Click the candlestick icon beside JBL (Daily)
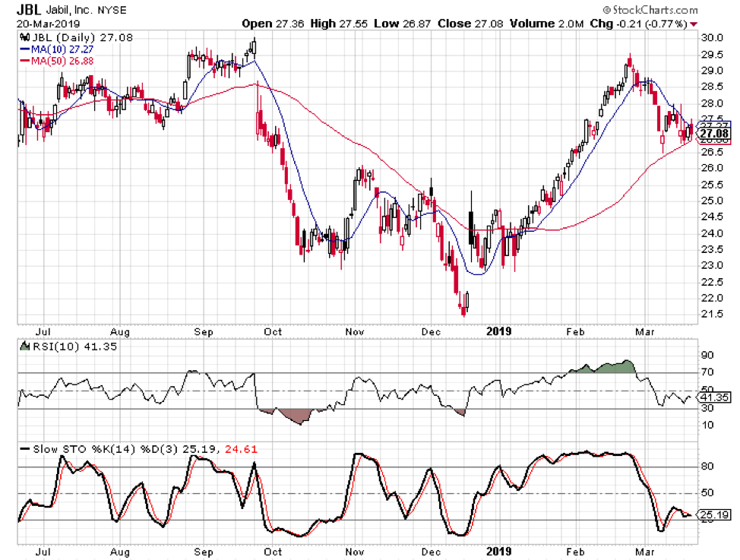The width and height of the screenshot is (740, 560). pyautogui.click(x=25, y=37)
